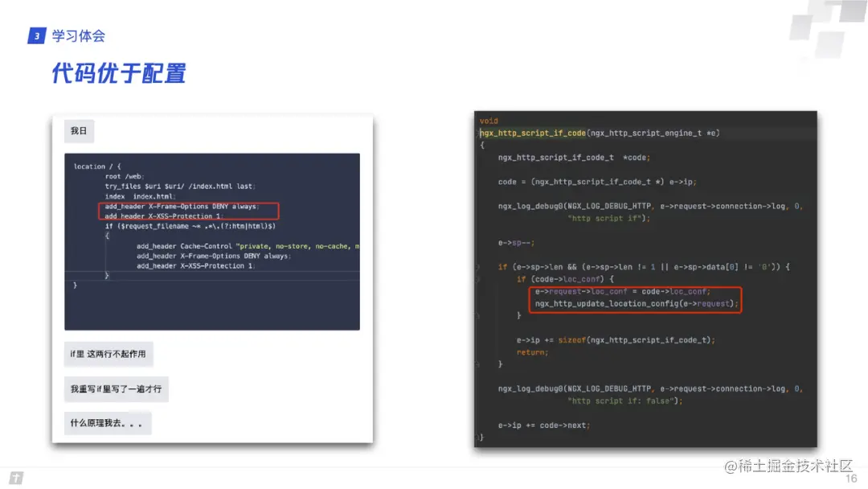Select the section title 学习体会
The image size is (868, 489).
click(79, 36)
